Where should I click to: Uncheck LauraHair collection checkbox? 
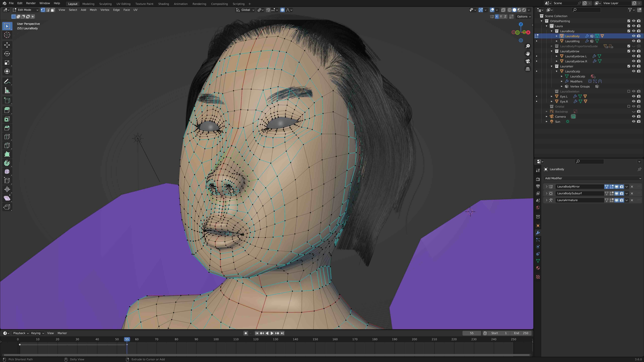pos(629,66)
